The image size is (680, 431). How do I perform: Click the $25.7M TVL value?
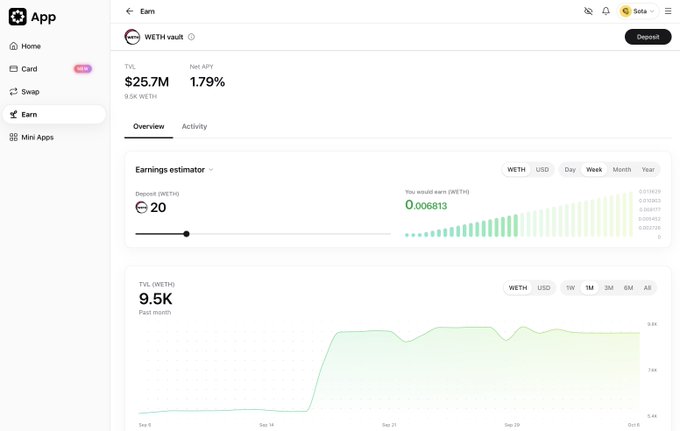pyautogui.click(x=147, y=82)
